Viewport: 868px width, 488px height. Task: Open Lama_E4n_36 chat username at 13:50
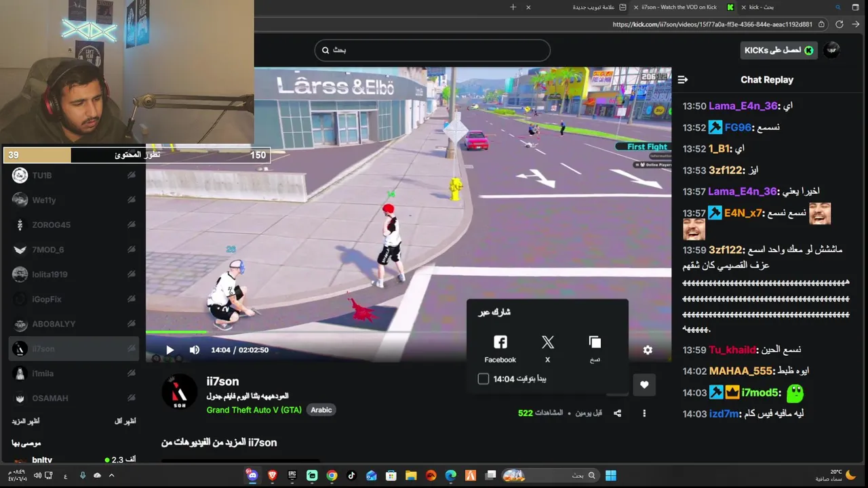point(743,106)
